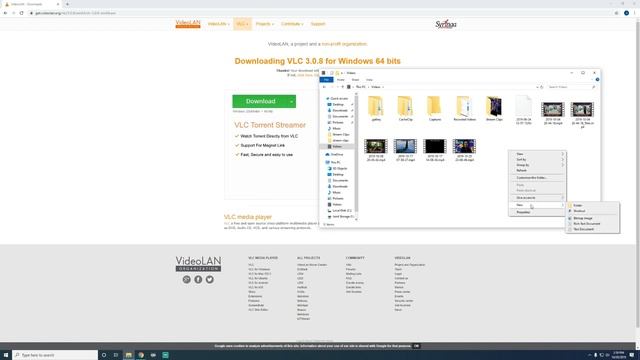640x360 pixels.
Task: Choose Customize this folder from the context menu
Action: 537,178
